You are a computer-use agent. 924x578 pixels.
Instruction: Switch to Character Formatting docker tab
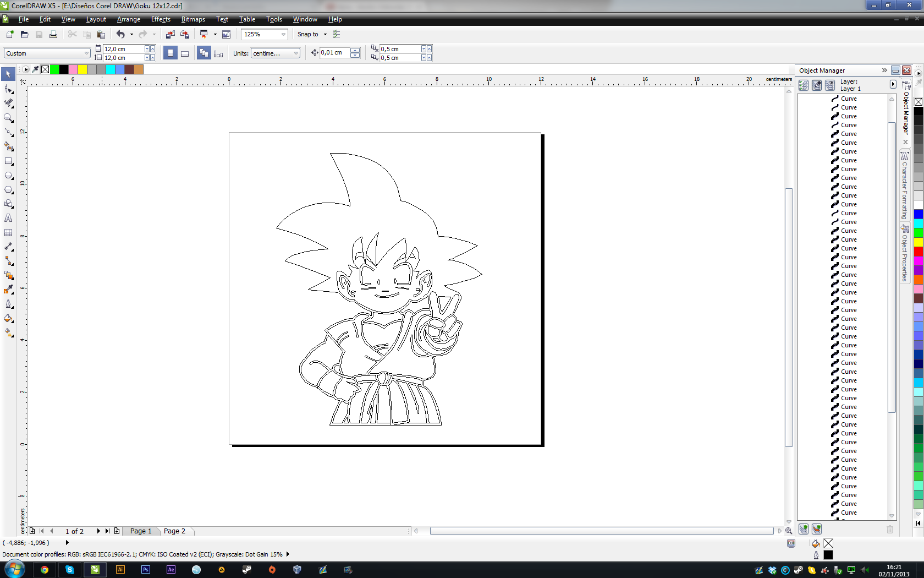(x=904, y=185)
